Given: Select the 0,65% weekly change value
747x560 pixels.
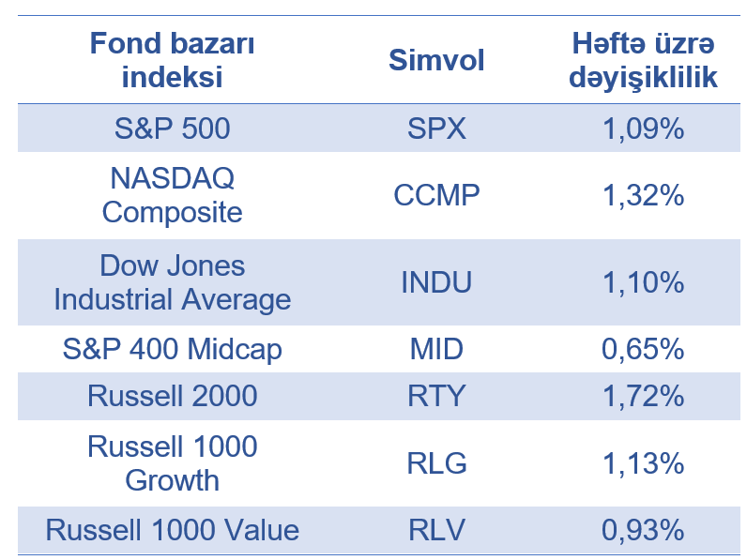Looking at the screenshot, I should 643,350.
